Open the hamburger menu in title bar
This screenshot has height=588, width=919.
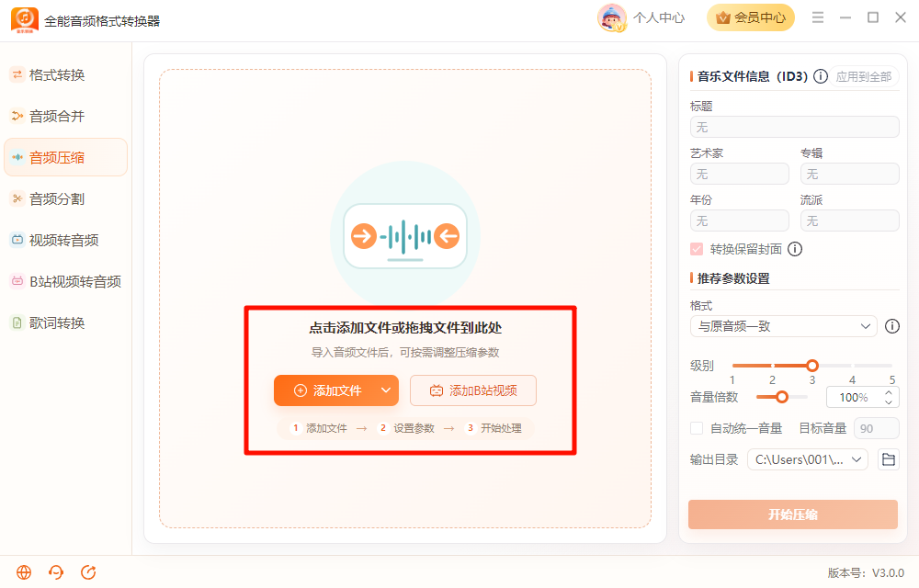point(818,17)
